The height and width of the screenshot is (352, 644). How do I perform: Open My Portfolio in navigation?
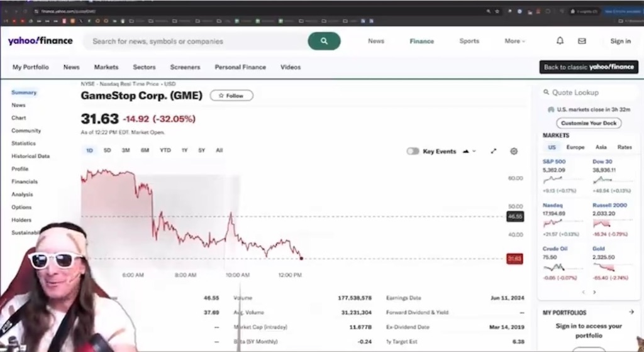(30, 67)
